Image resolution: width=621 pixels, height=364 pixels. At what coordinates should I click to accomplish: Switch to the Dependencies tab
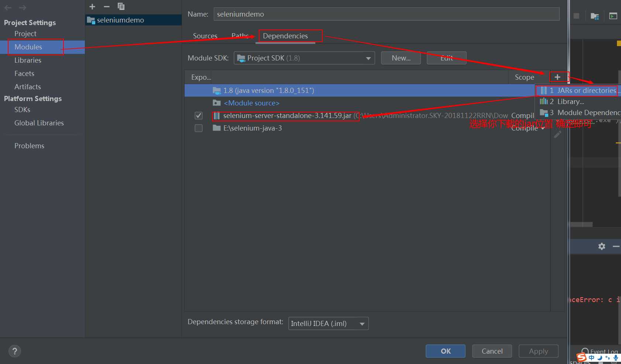click(x=285, y=36)
